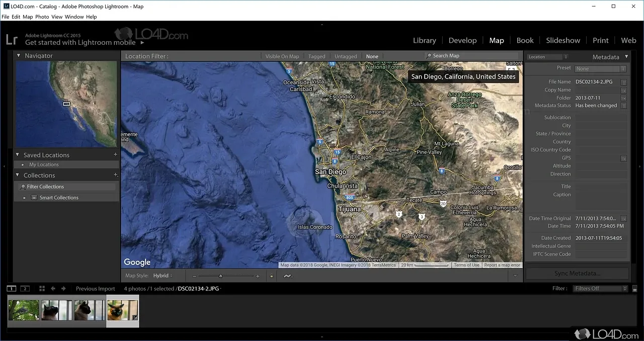
Task: Click Previous Import source label
Action: (x=96, y=289)
